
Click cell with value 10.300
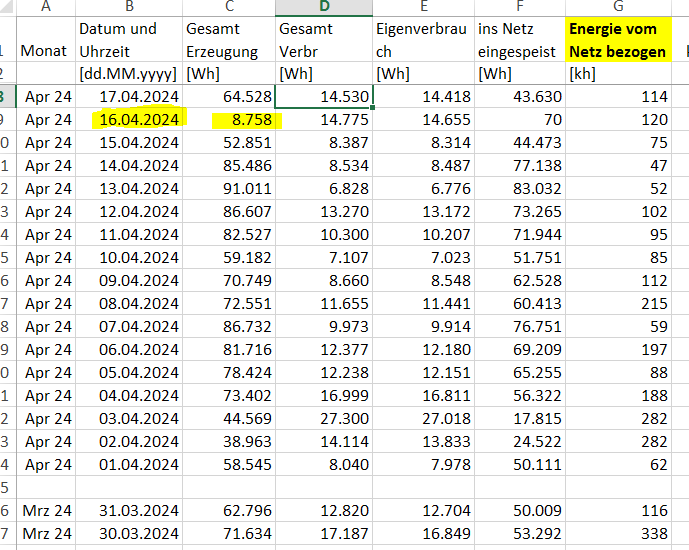tap(324, 235)
